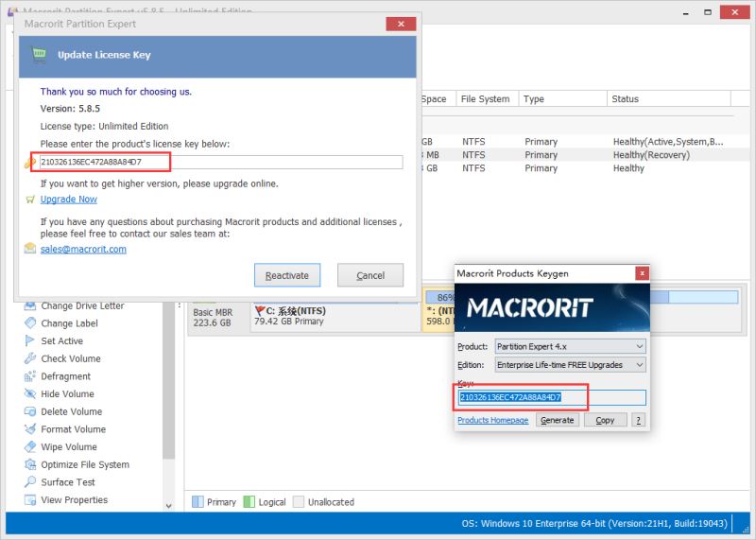
Task: Select row with Healthy(Active,System,B... status
Action: coord(586,142)
